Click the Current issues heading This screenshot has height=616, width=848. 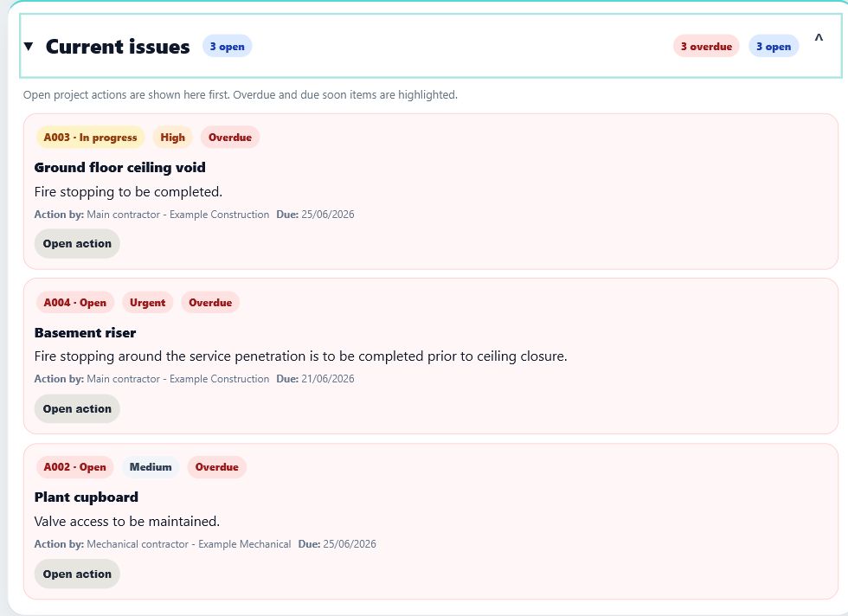(118, 47)
